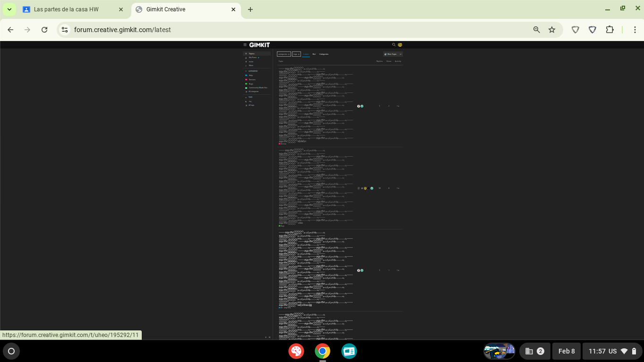Open the browser zoom indicator icon
The height and width of the screenshot is (362, 644).
(x=536, y=30)
